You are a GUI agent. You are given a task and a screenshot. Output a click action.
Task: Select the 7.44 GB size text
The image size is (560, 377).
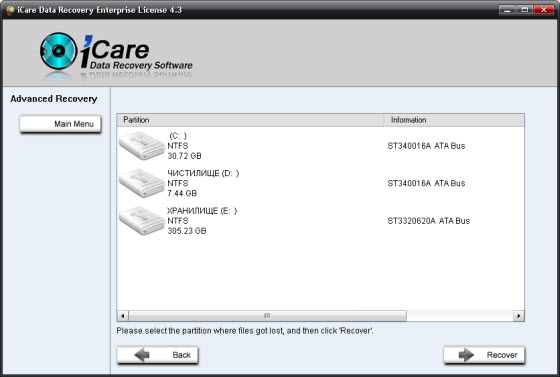[182, 193]
